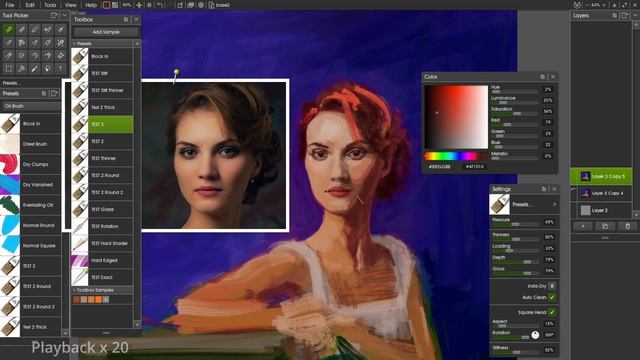Open the Tools menu

pos(50,5)
